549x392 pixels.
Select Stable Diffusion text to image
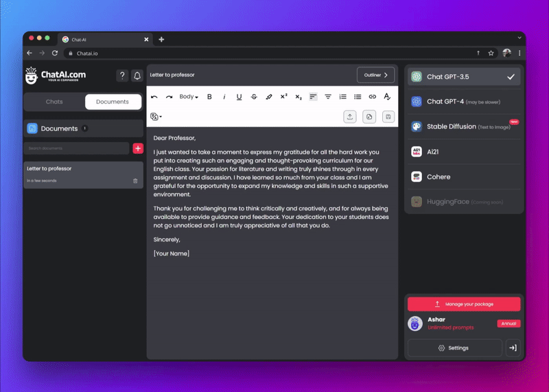tap(464, 126)
